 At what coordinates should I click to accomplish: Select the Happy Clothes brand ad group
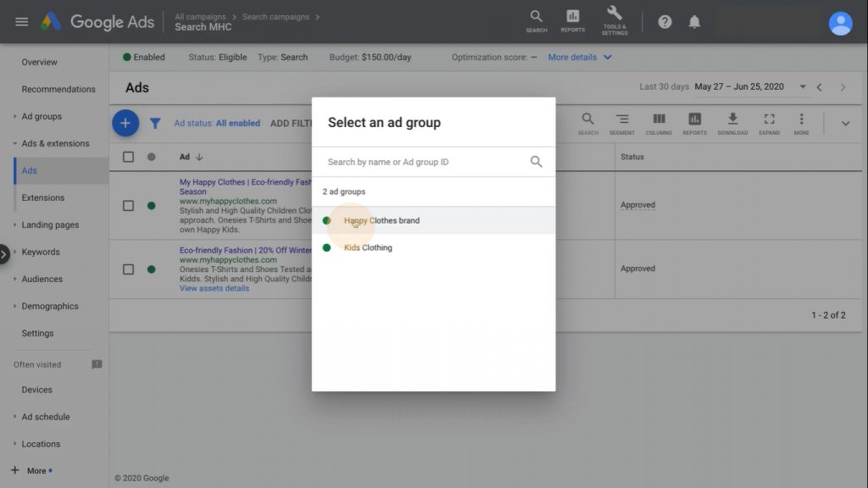tap(433, 220)
